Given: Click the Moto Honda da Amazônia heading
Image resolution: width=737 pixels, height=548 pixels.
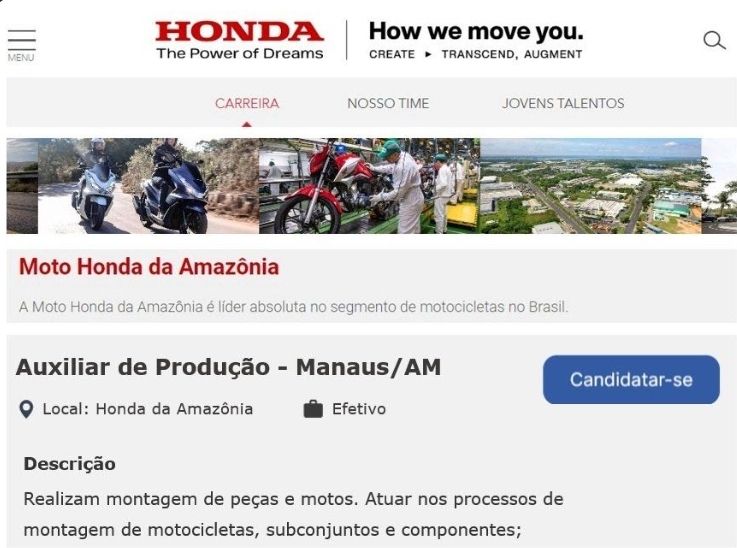Looking at the screenshot, I should coord(149,266).
